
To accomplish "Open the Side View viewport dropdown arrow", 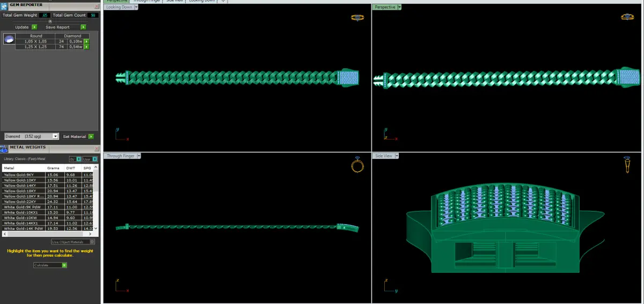I will pos(397,156).
